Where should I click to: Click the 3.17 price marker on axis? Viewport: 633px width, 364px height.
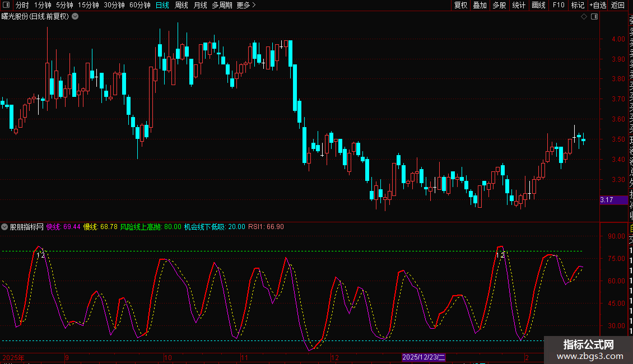pos(613,200)
